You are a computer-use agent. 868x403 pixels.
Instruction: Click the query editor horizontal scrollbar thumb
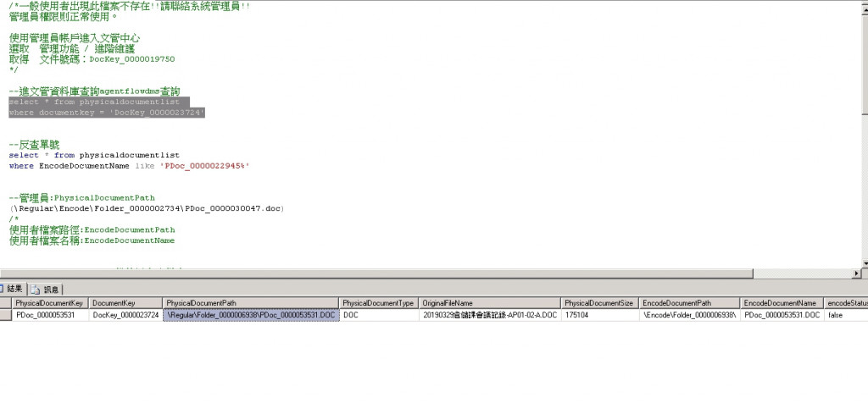coord(376,273)
